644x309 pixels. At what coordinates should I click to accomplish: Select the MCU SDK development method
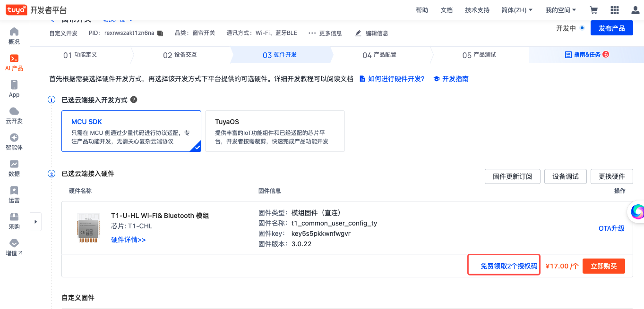[x=131, y=131]
